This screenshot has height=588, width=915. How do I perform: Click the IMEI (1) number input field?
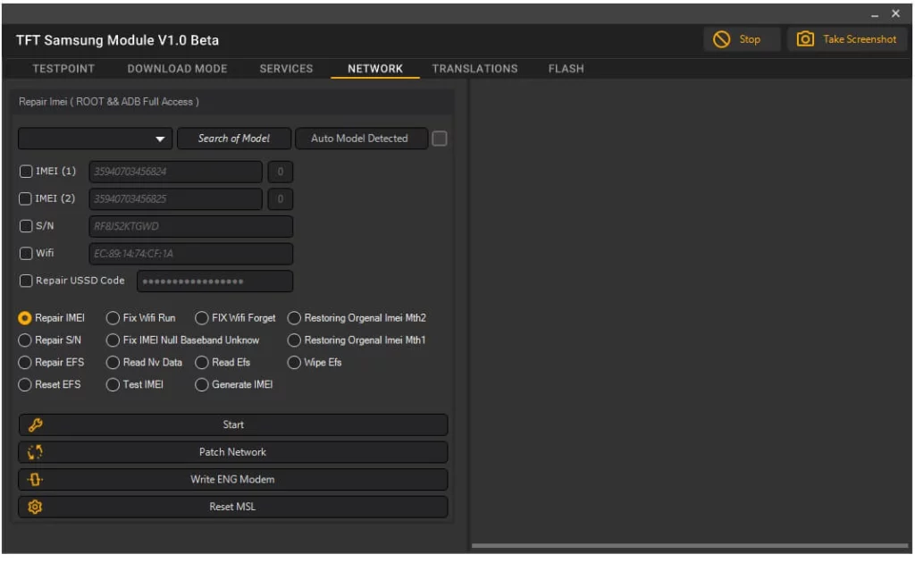(176, 172)
